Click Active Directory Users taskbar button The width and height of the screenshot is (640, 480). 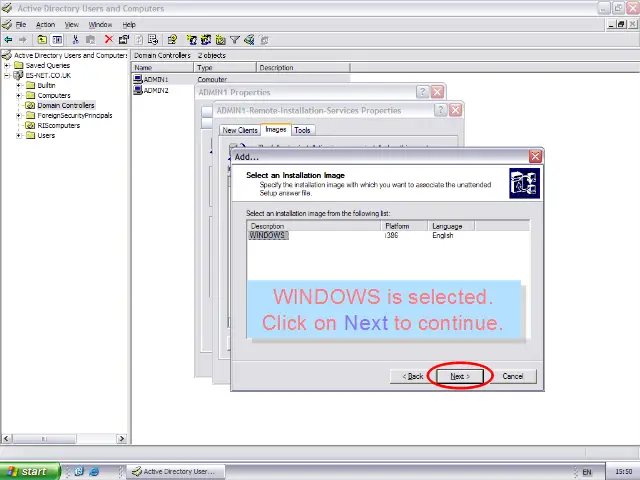pos(176,471)
